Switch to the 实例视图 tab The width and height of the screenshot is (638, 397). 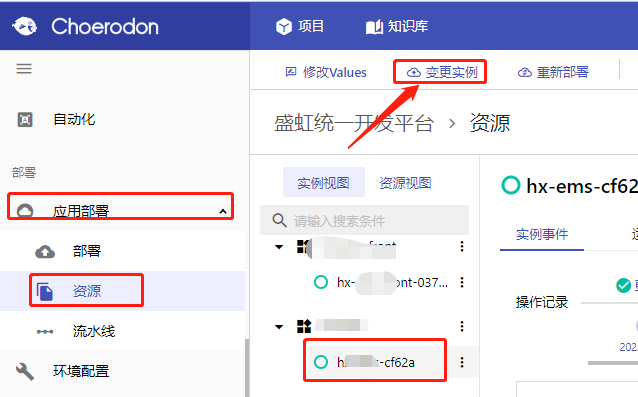pos(323,183)
